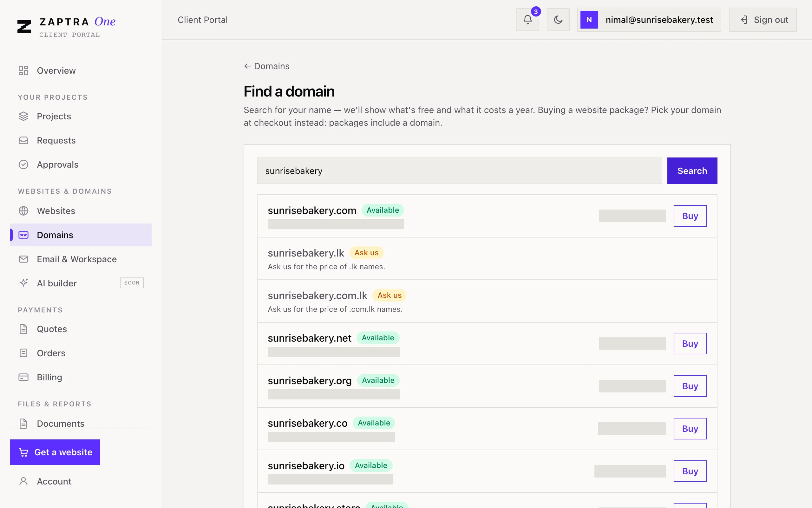The width and height of the screenshot is (812, 508).
Task: Go to Projects page
Action: click(x=81, y=116)
